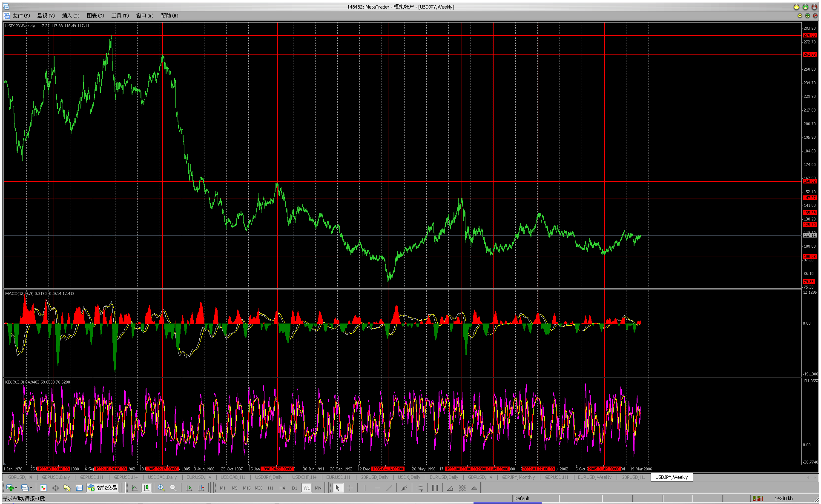Enable chart auto scroll icon
821x504 pixels.
pyautogui.click(x=189, y=488)
